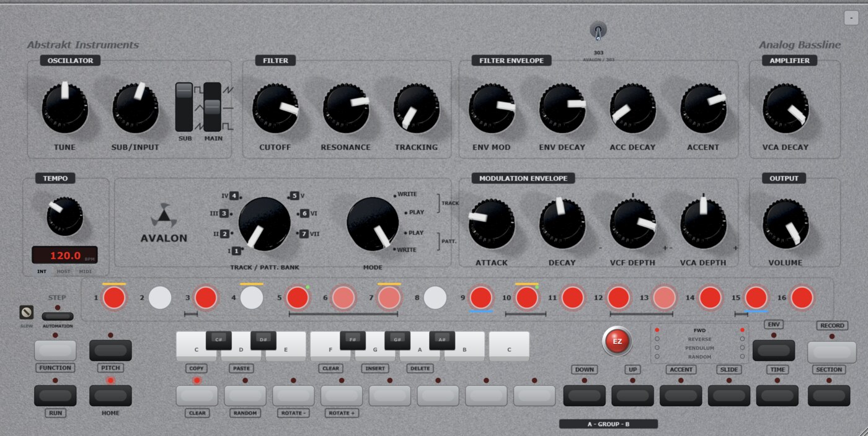Toggle sequencer step 1
The height and width of the screenshot is (436, 868).
tap(114, 298)
